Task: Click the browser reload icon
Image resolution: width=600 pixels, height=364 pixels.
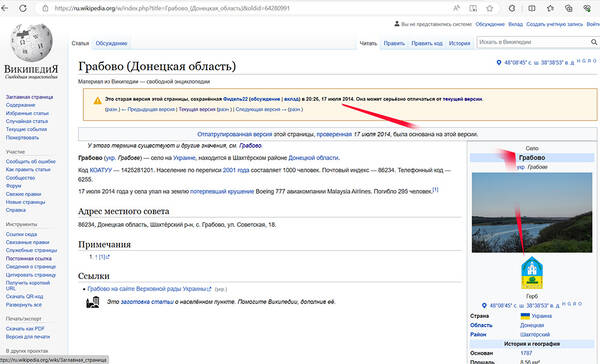Action: point(23,8)
